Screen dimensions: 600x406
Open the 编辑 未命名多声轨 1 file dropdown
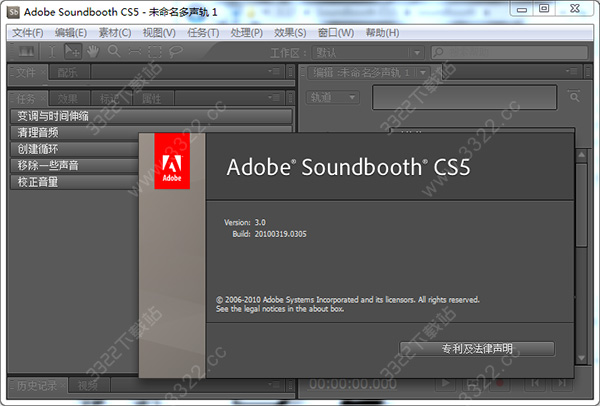point(368,72)
